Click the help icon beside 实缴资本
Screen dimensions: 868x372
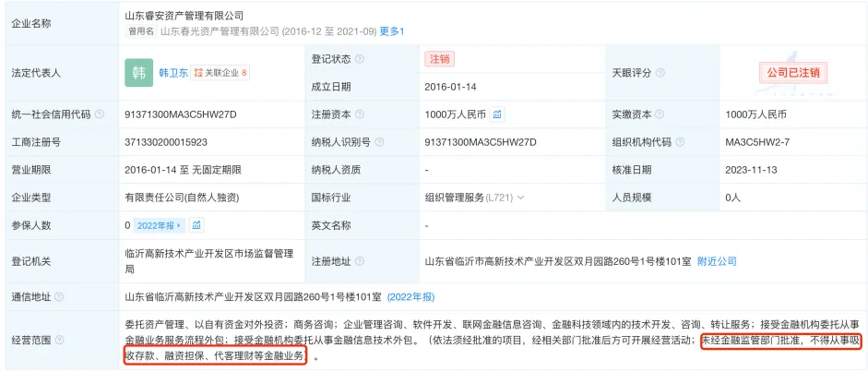coord(660,114)
